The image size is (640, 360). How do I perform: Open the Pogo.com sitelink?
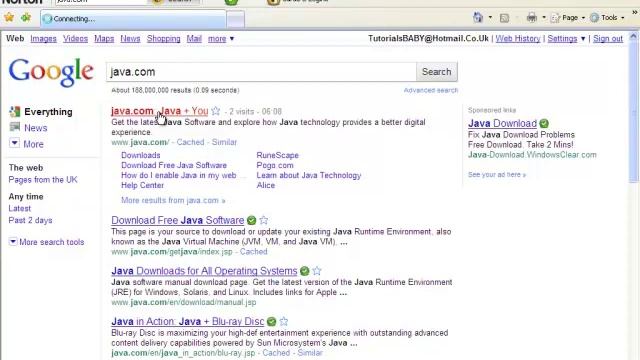pos(275,165)
